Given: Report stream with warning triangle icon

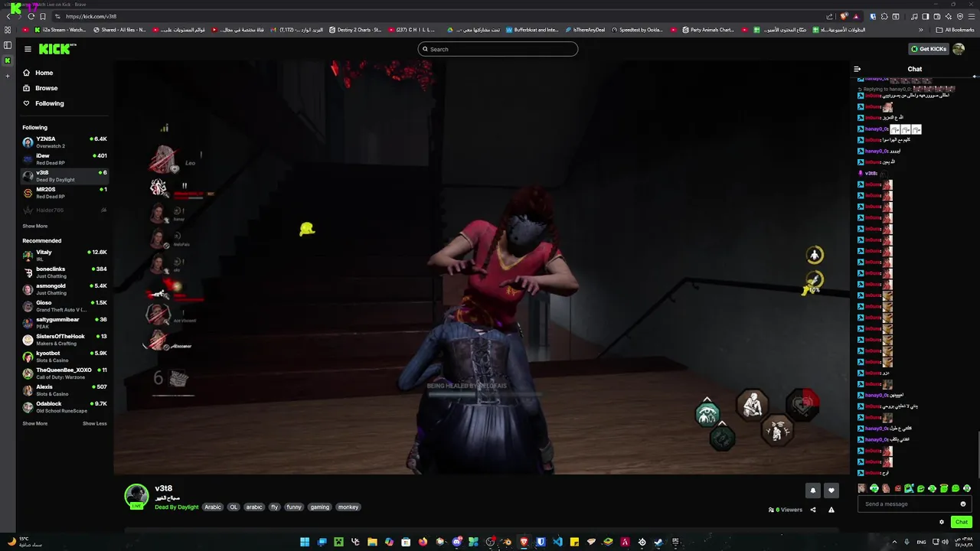Looking at the screenshot, I should 831,510.
